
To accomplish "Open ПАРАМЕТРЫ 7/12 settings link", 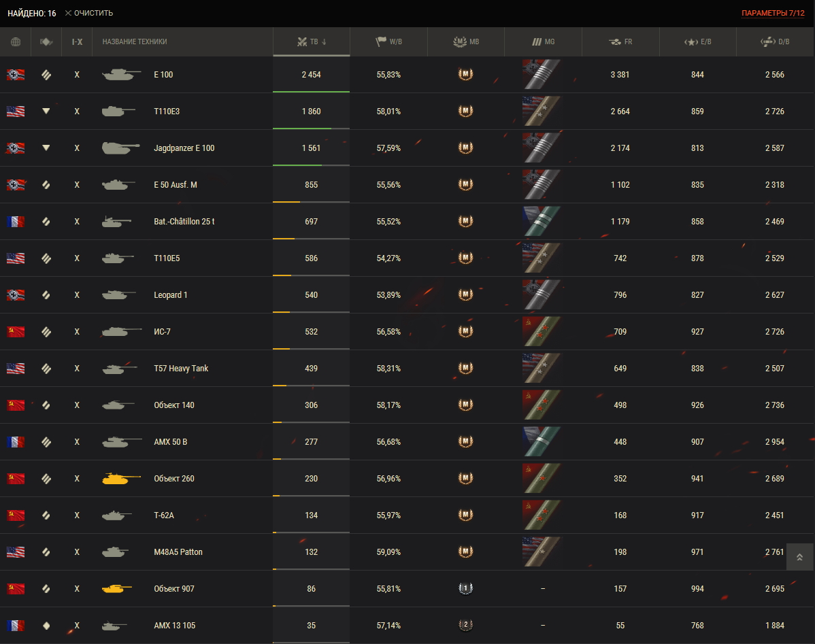I will 773,13.
